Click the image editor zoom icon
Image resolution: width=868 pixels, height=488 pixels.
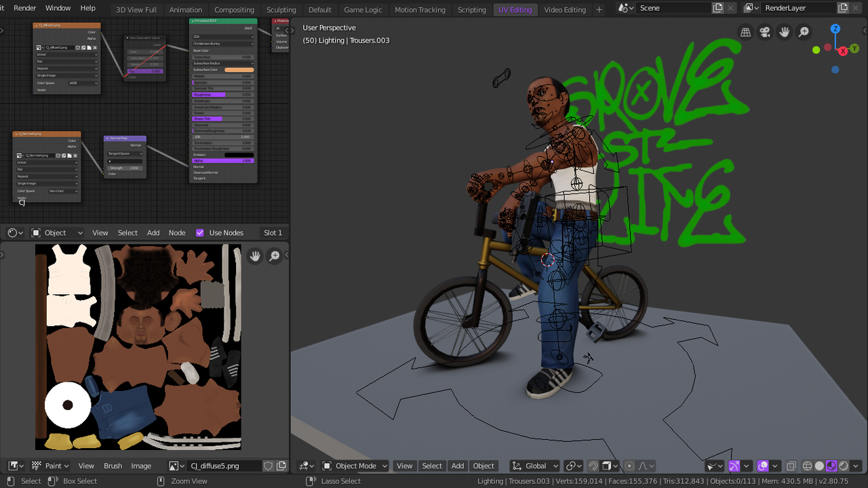pyautogui.click(x=275, y=256)
